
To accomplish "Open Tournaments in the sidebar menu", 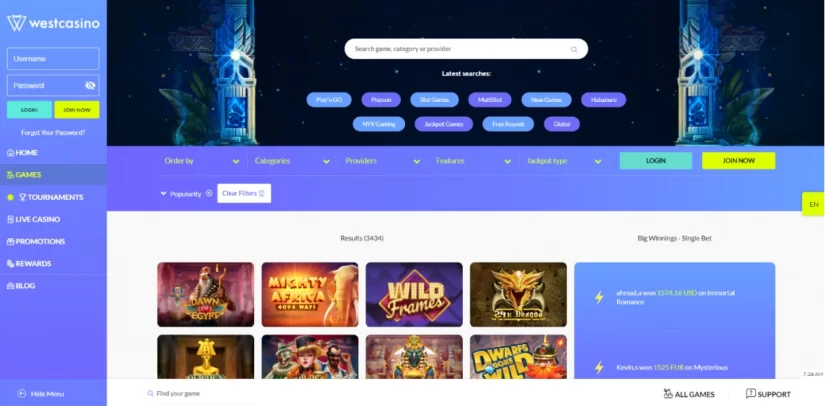I will pos(53,197).
